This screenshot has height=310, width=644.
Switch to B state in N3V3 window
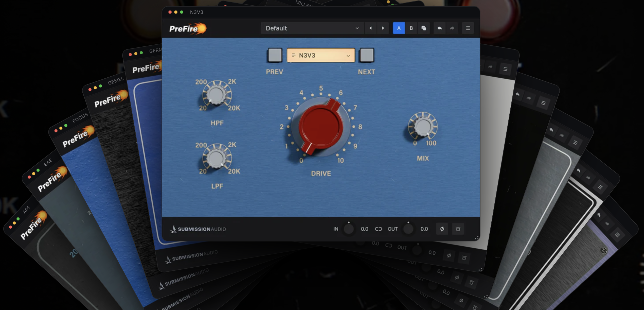coord(411,28)
